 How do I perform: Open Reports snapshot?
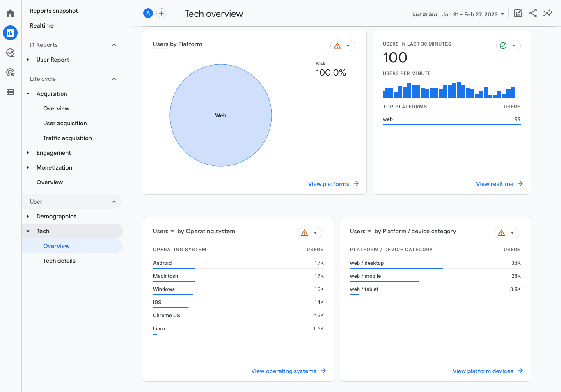pos(54,11)
